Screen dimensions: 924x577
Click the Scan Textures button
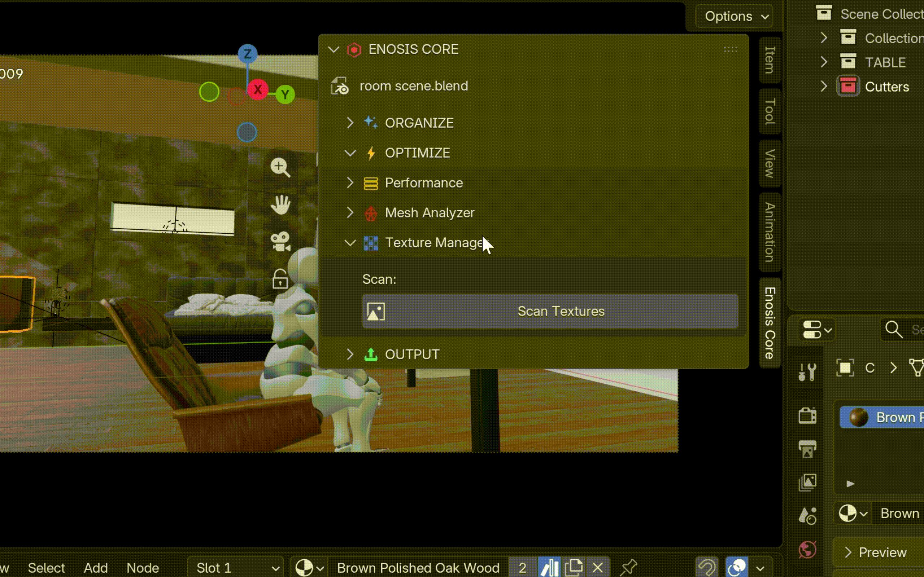tap(550, 311)
